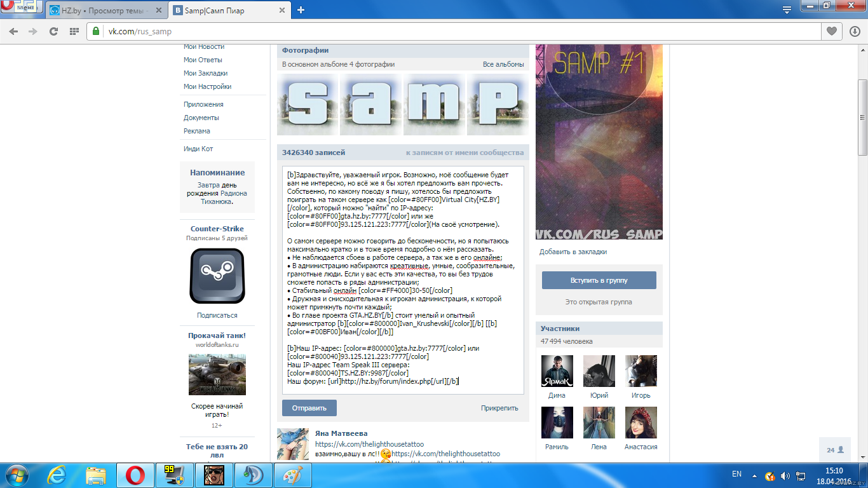Go back in browser history
The width and height of the screenshot is (868, 488).
click(x=13, y=31)
